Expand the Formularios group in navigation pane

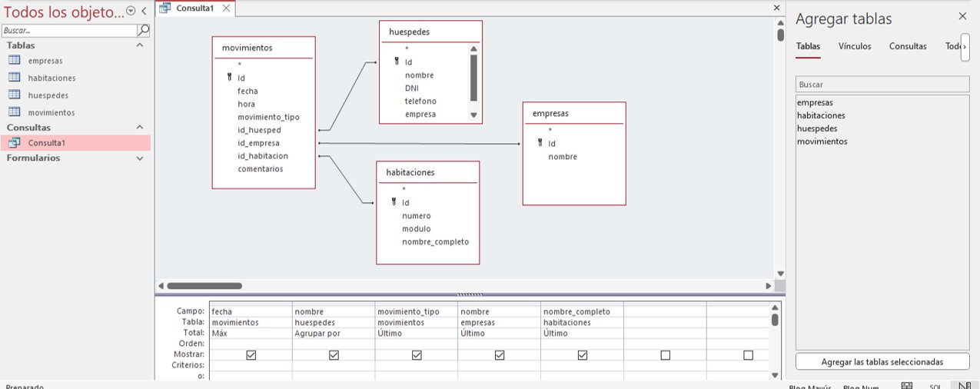click(139, 158)
